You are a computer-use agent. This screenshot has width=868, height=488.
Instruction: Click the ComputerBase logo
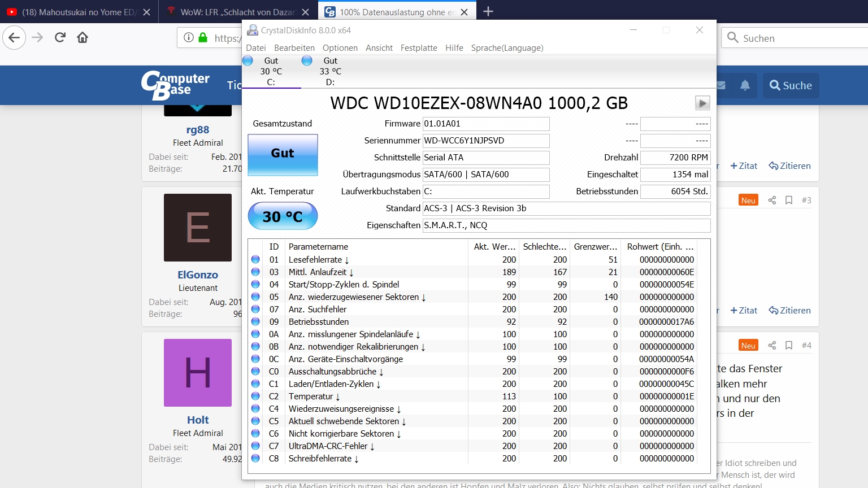click(175, 85)
